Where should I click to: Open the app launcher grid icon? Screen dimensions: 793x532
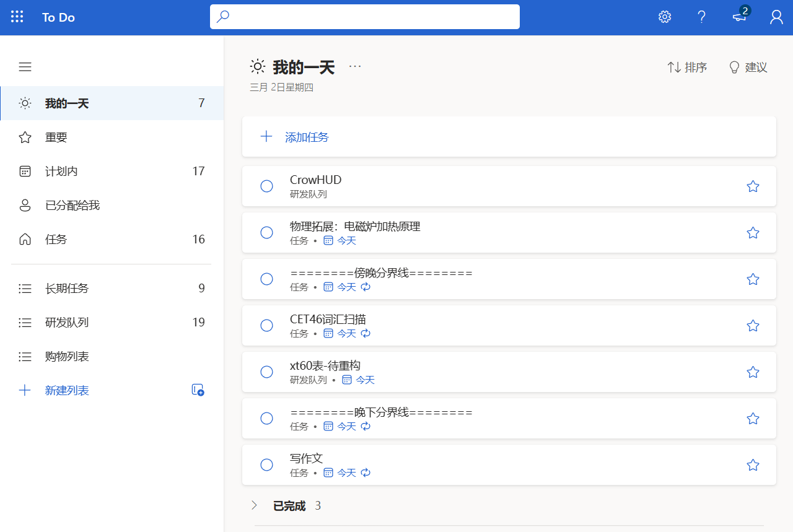(17, 17)
